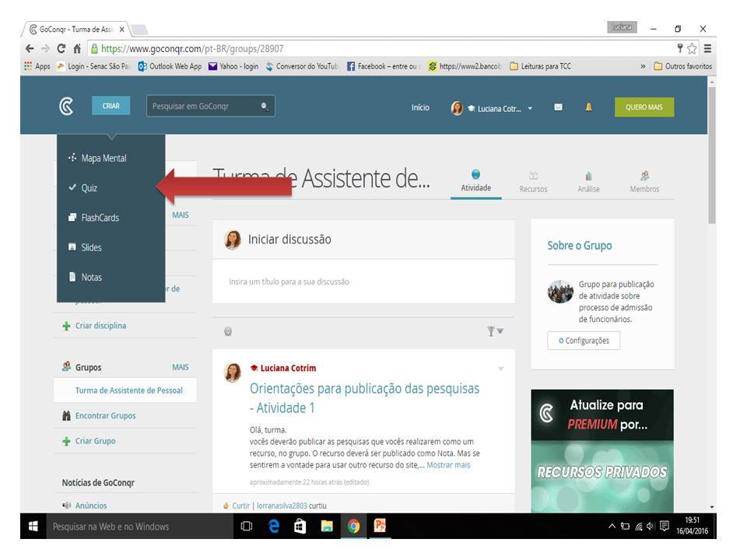Click Criar disciplina in the sidebar
The image size is (747, 560).
pos(100,326)
